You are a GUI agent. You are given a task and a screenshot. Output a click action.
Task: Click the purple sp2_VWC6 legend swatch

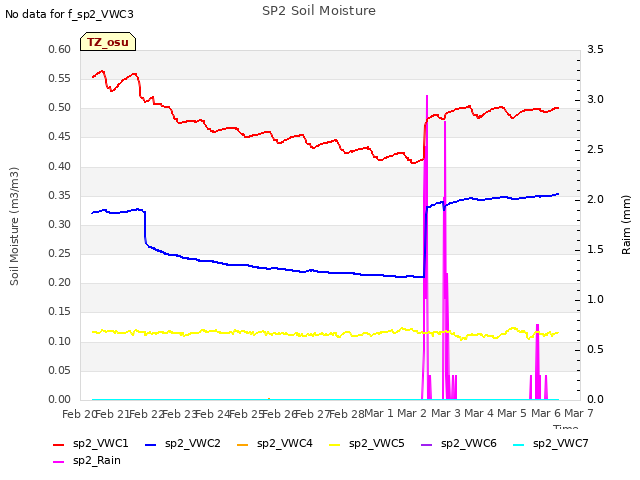(x=427, y=445)
